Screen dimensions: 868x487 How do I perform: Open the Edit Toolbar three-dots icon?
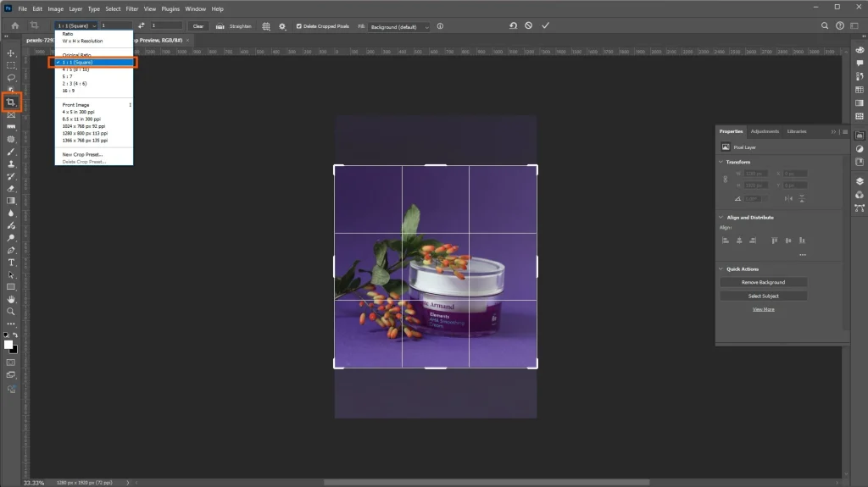pos(10,324)
